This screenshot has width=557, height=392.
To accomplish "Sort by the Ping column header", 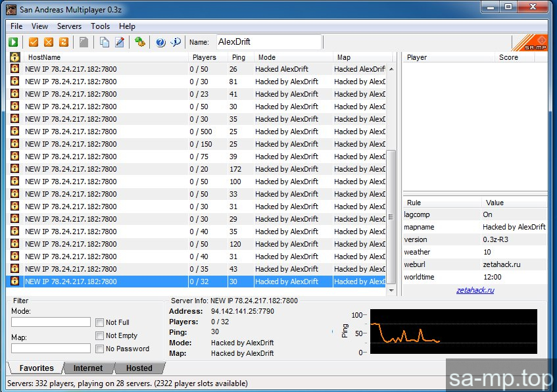I will click(x=241, y=57).
